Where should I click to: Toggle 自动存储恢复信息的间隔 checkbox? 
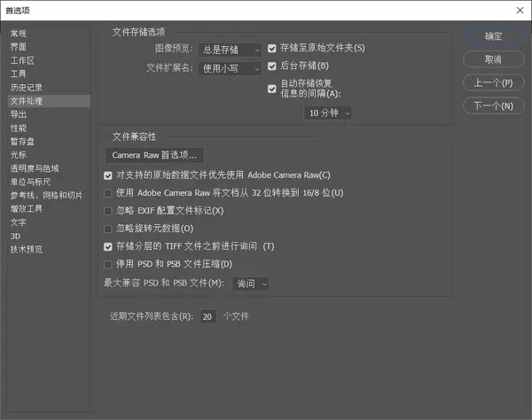(x=272, y=89)
